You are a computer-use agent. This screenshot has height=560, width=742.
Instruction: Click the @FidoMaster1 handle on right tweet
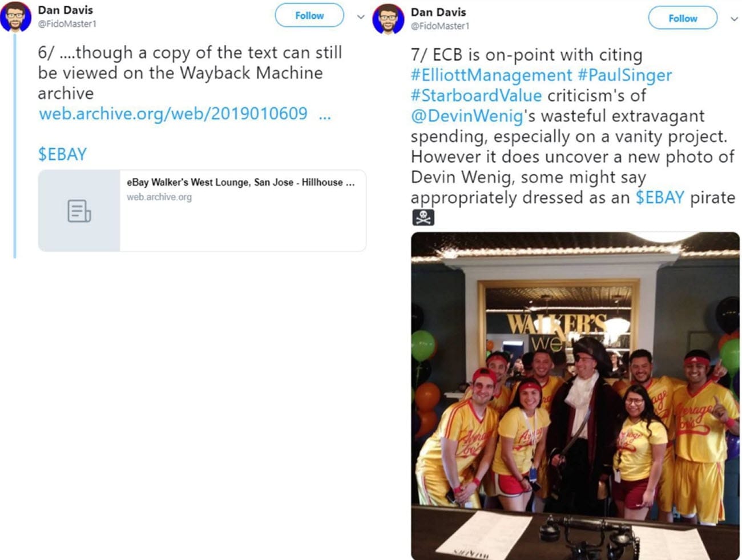tap(440, 26)
